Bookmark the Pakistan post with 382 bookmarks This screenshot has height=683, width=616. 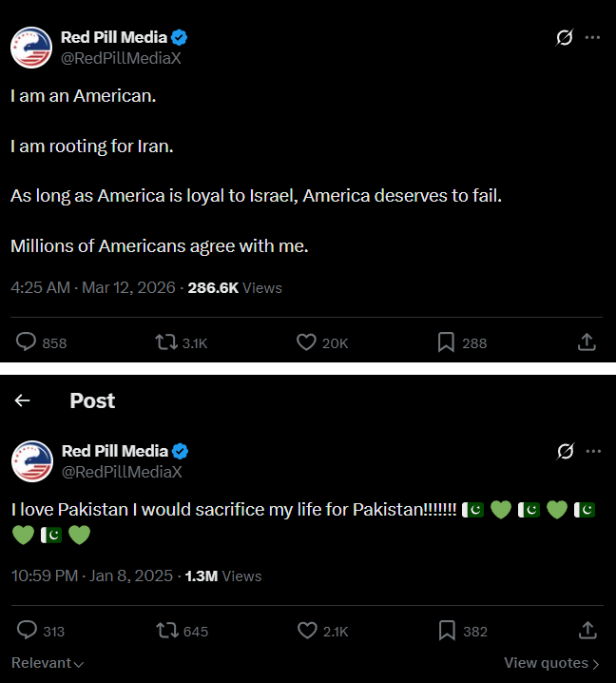coord(446,631)
